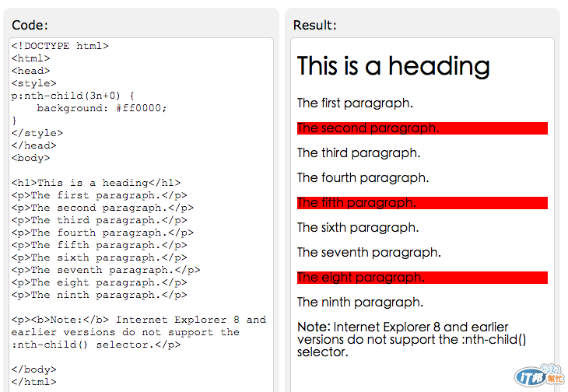This screenshot has width=568, height=392.
Task: Click the 'ninth paragraph' code line
Action: pyautogui.click(x=99, y=295)
